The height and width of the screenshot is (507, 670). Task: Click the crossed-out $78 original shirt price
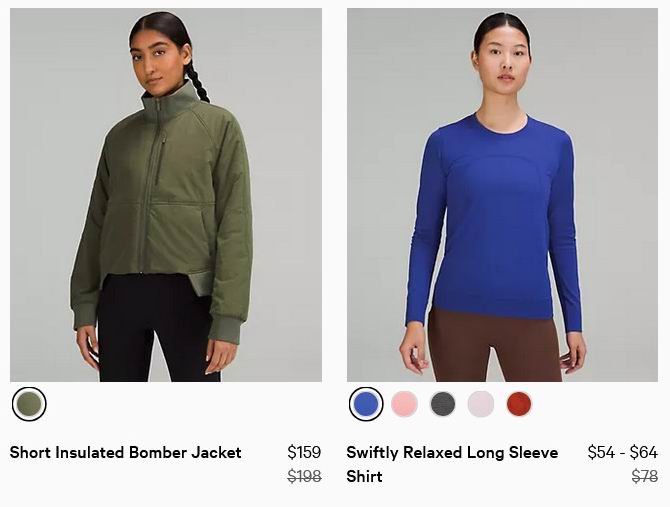[x=645, y=476]
